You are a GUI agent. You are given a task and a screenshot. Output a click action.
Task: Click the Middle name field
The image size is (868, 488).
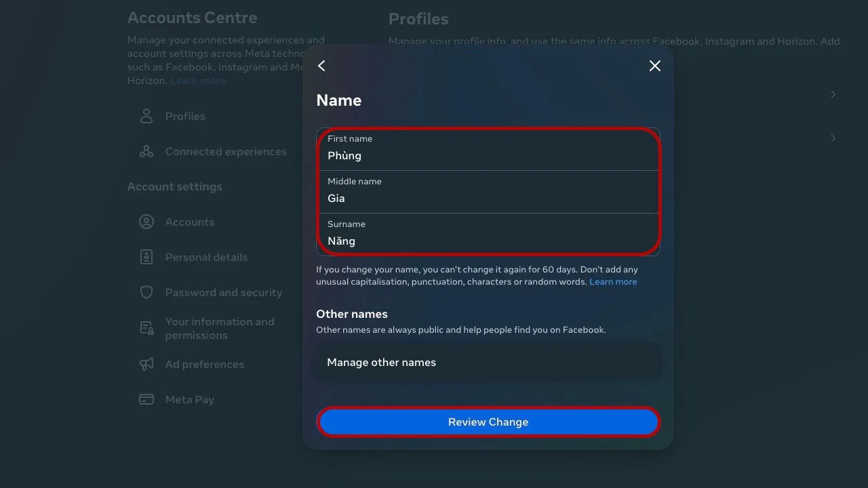(x=488, y=192)
